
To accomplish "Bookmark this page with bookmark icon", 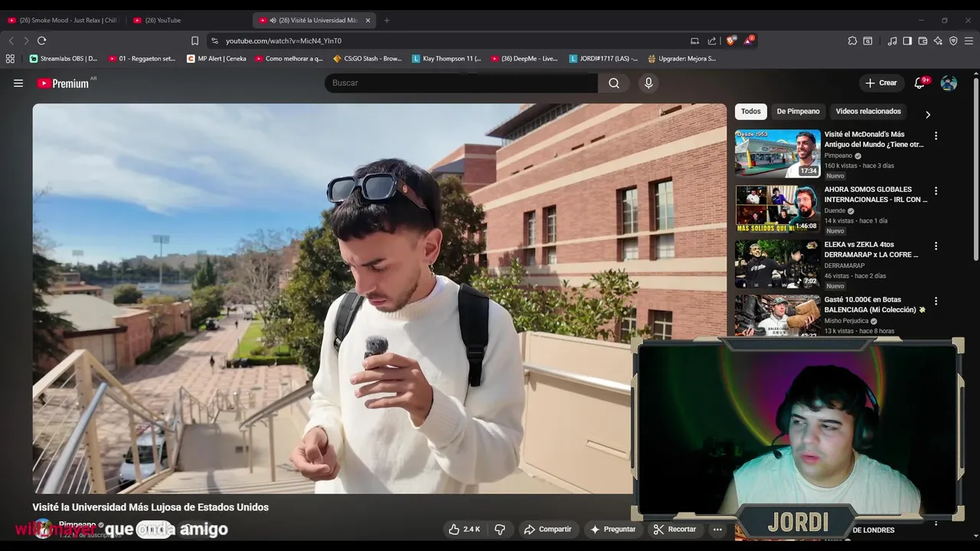I will point(194,41).
